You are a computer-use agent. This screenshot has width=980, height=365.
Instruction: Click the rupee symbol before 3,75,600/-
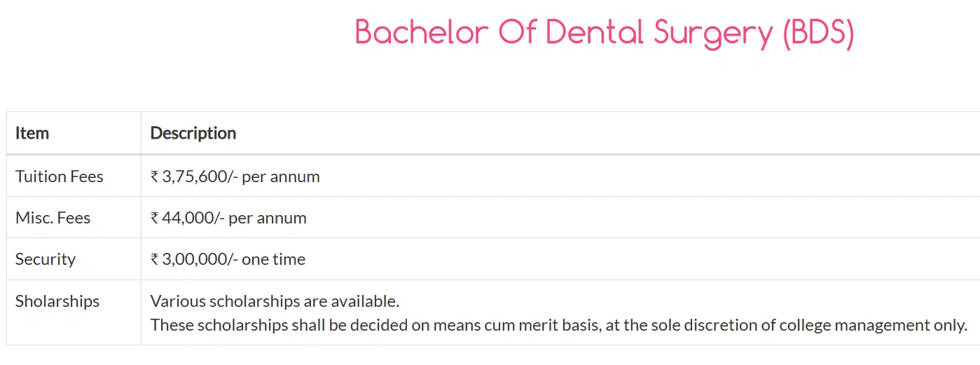pyautogui.click(x=155, y=177)
